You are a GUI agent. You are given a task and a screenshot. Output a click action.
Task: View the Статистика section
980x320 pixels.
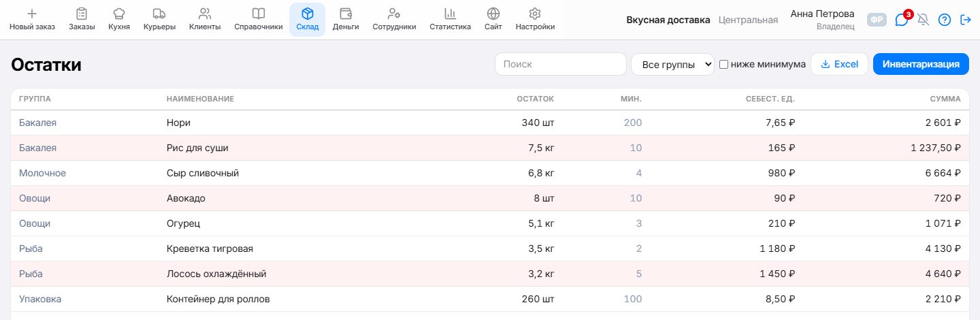[x=450, y=19]
